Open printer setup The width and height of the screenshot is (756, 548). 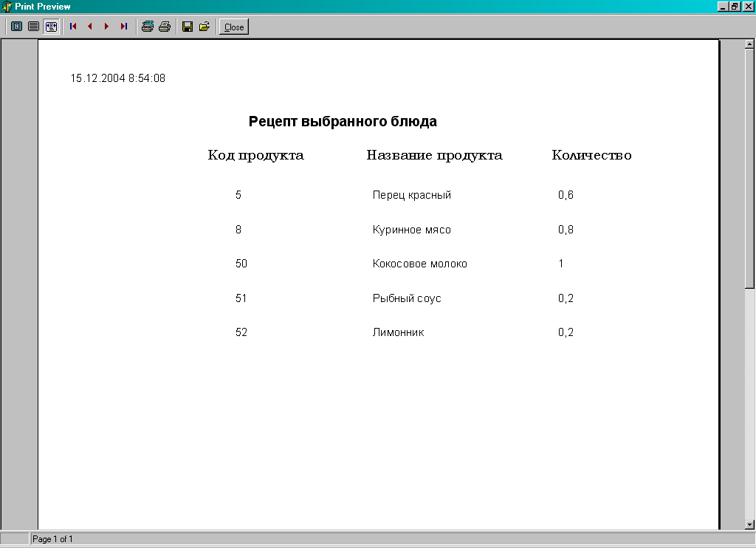(148, 27)
